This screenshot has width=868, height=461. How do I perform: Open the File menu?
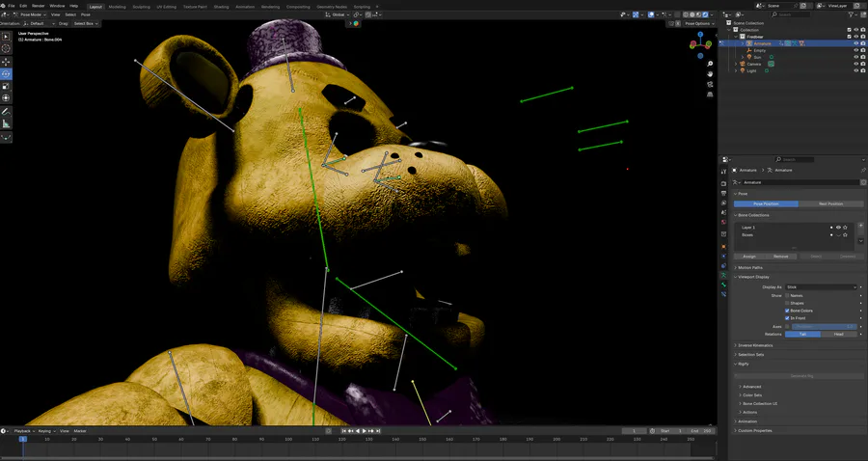(x=11, y=6)
